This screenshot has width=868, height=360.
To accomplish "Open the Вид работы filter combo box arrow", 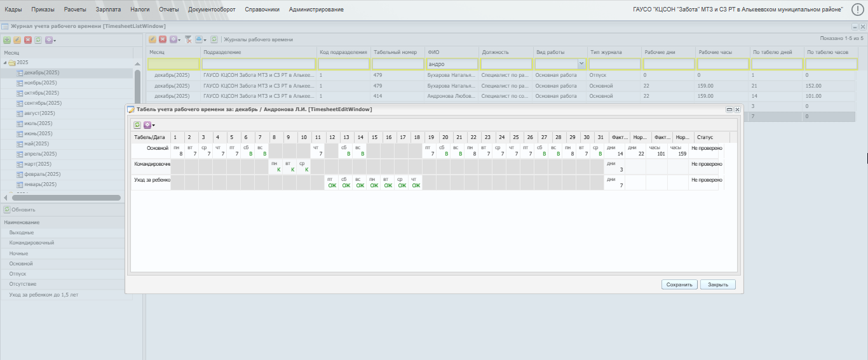I will (581, 64).
